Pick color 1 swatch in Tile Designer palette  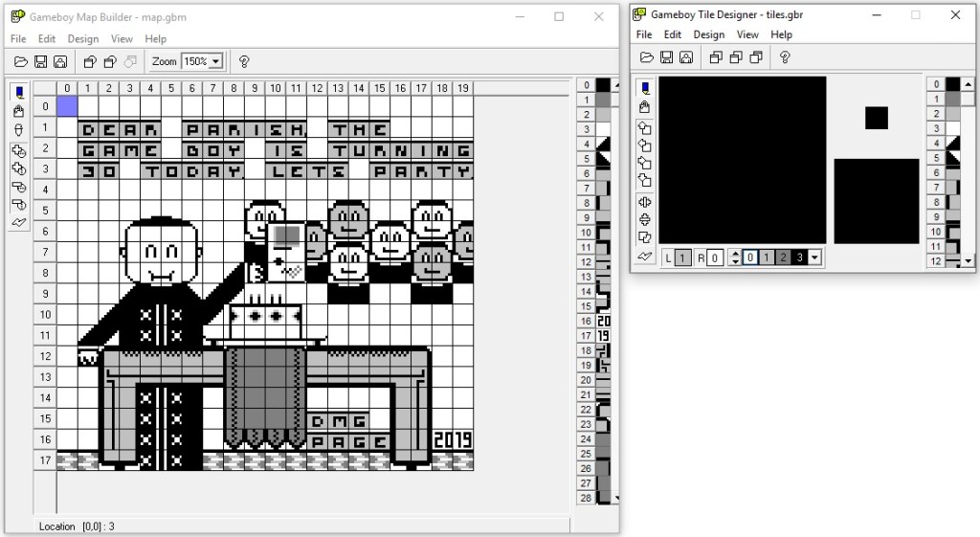click(x=767, y=257)
